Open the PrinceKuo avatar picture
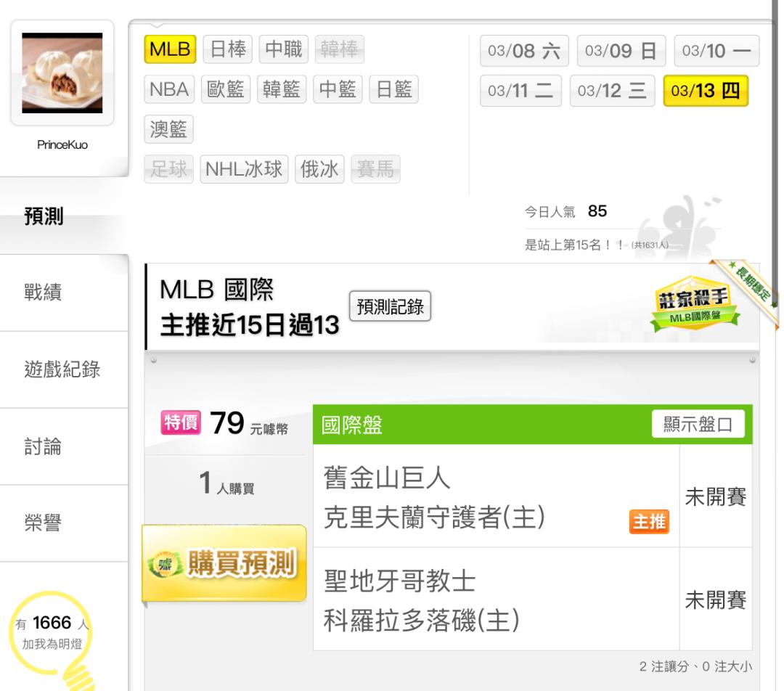 pyautogui.click(x=62, y=73)
